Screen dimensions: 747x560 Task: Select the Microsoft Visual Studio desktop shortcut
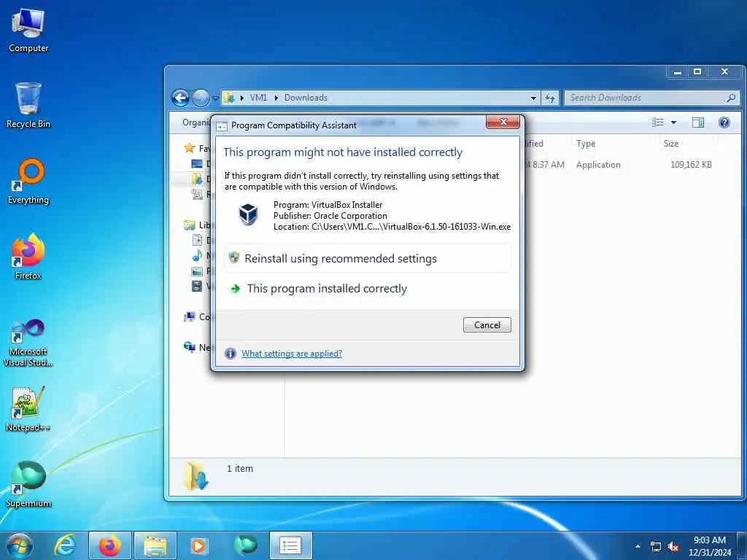(28, 343)
